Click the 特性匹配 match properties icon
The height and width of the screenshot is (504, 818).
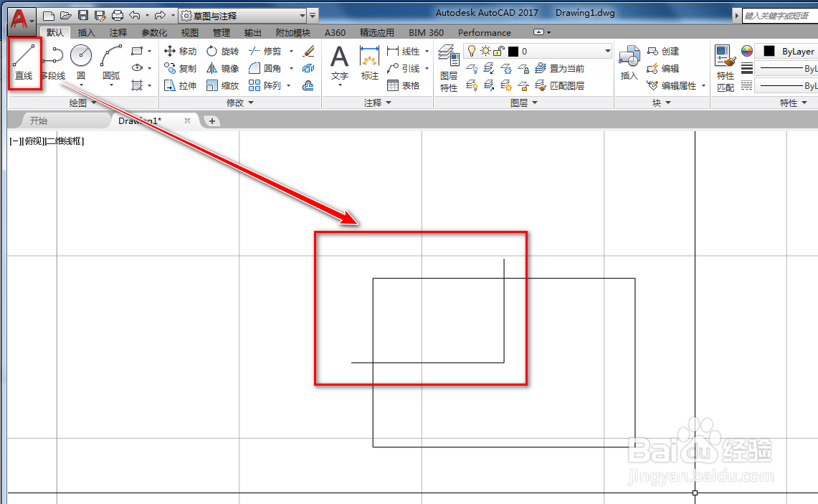coord(726,69)
